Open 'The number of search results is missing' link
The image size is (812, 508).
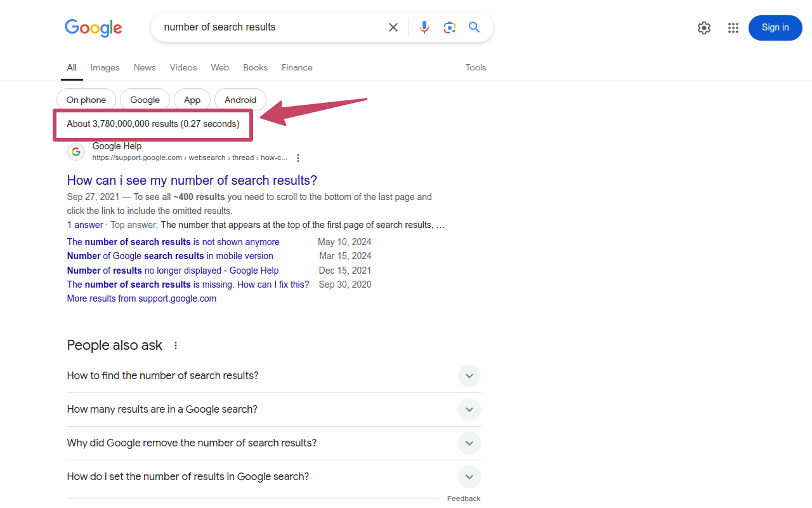pyautogui.click(x=188, y=284)
